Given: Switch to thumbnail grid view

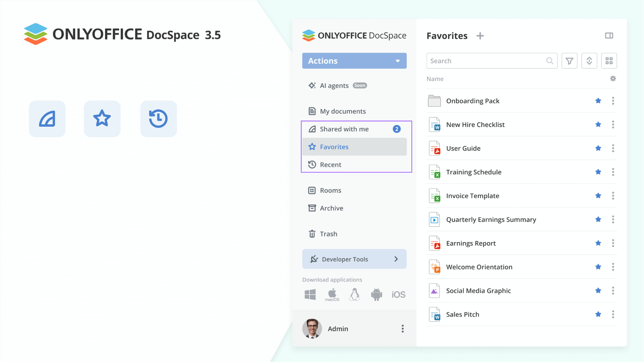Looking at the screenshot, I should coord(609,61).
